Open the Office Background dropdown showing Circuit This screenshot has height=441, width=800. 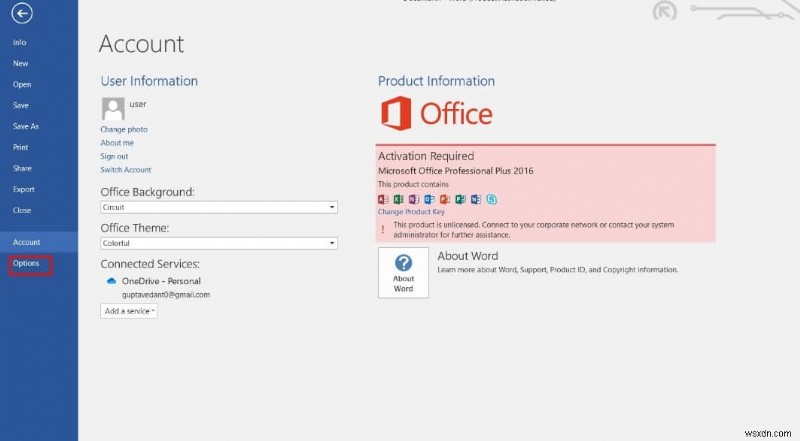[x=219, y=207]
